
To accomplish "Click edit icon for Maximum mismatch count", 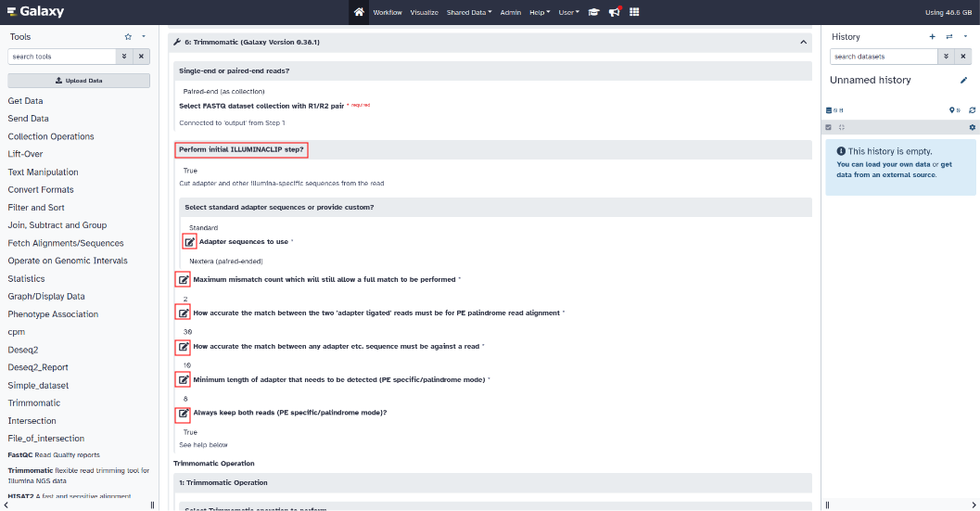I will coord(183,279).
